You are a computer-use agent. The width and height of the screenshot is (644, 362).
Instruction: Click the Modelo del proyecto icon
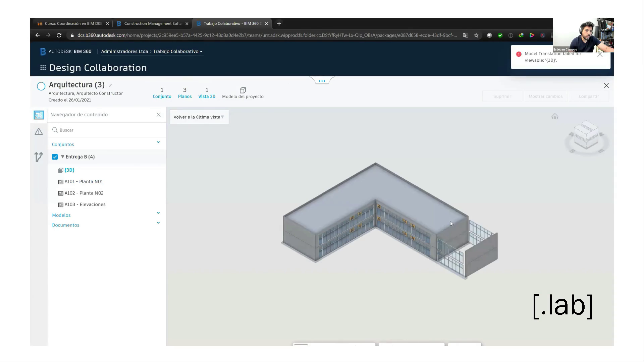(243, 90)
